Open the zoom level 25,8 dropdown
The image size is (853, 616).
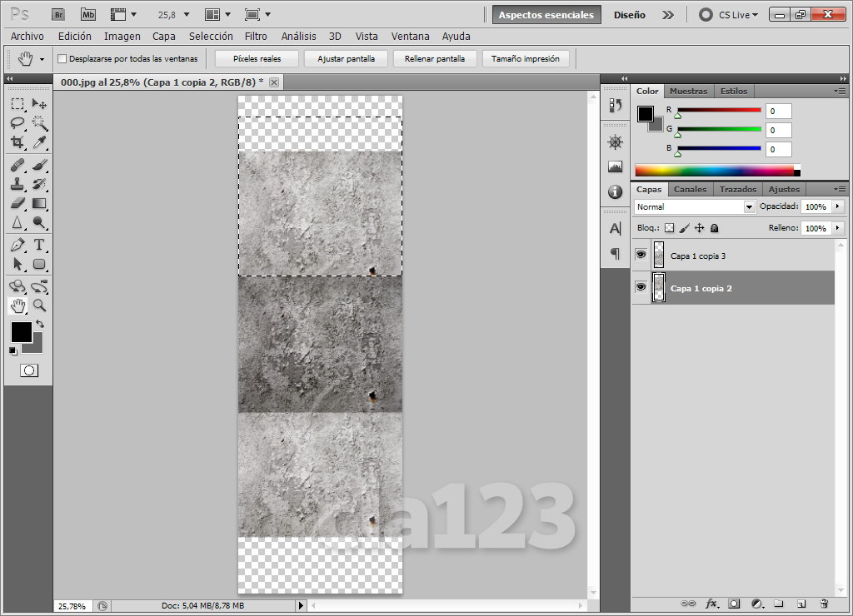pos(187,15)
